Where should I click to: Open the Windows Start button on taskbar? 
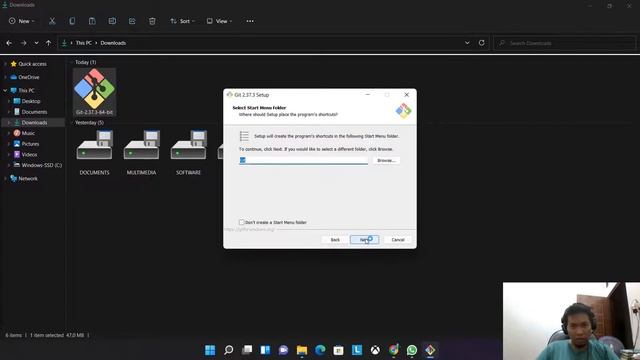click(210, 350)
